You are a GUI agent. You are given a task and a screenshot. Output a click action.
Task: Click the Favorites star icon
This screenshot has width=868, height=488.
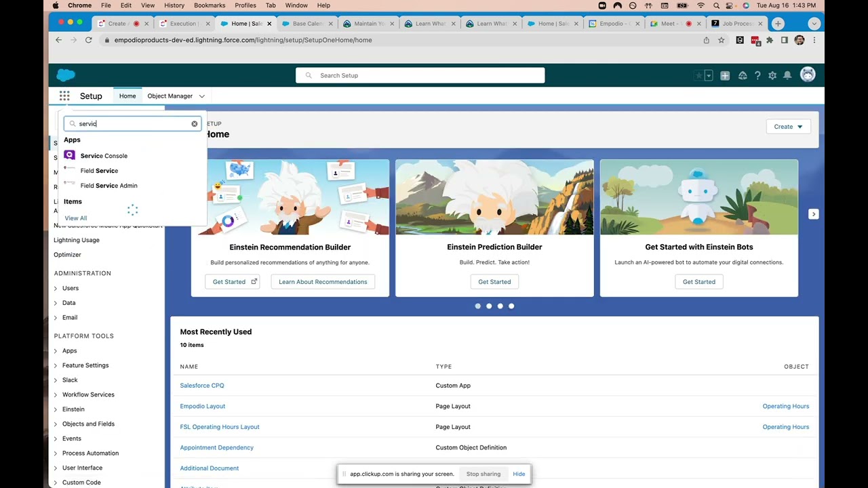coord(698,76)
